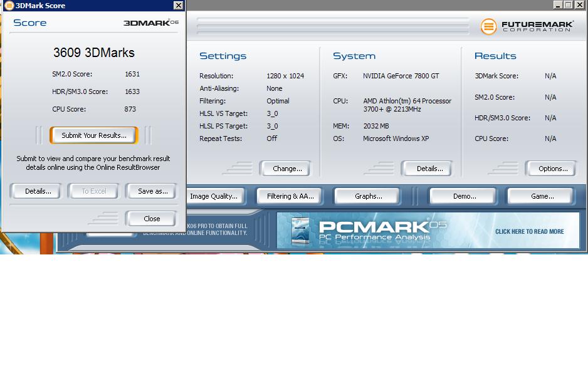Close the Score dialog with Close button

(152, 219)
